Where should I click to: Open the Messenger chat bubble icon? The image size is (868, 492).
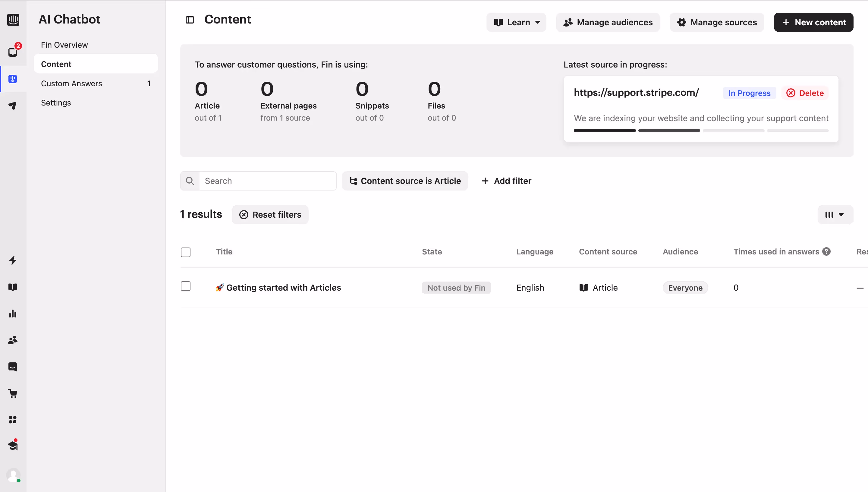tap(13, 367)
